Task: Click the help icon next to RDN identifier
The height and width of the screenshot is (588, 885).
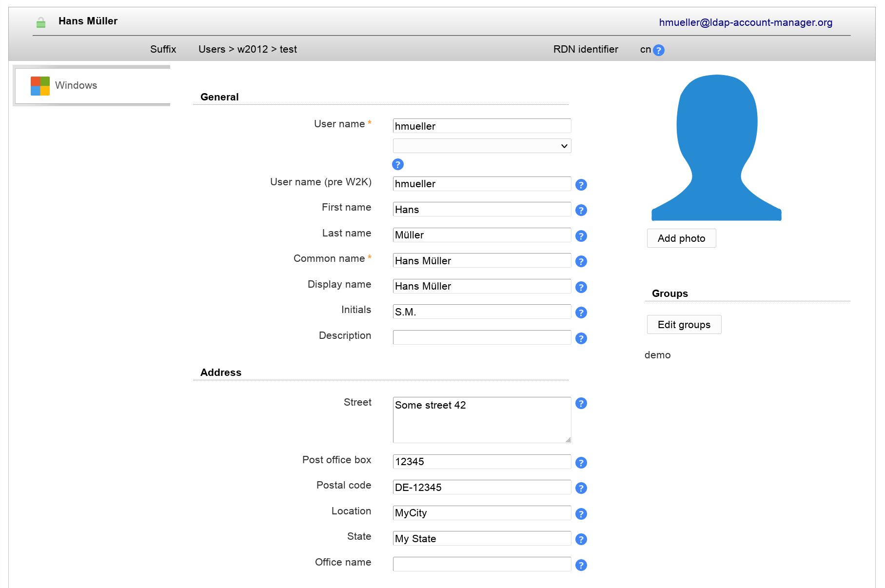Action: click(x=658, y=50)
